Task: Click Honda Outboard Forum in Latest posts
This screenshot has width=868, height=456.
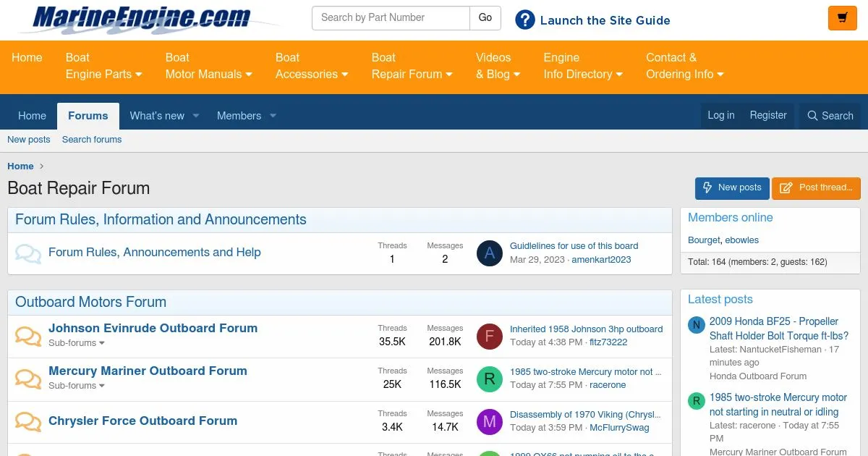Action: 758,376
